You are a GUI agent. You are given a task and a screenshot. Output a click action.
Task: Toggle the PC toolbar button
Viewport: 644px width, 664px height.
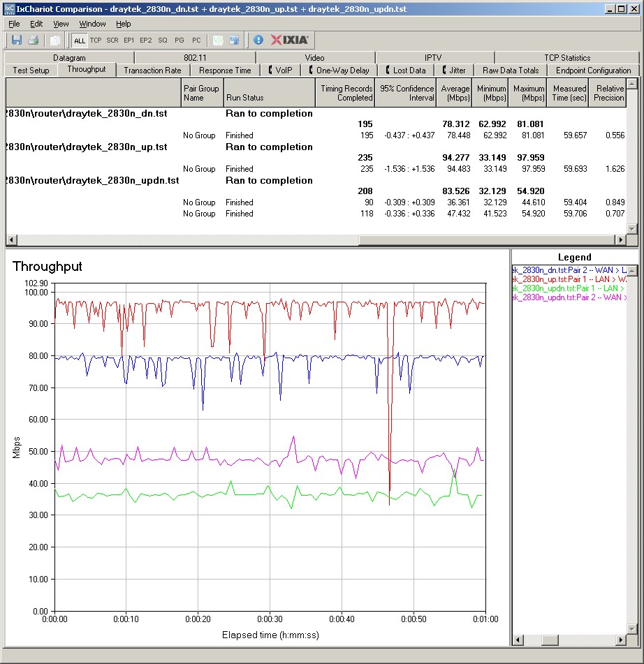pos(196,40)
